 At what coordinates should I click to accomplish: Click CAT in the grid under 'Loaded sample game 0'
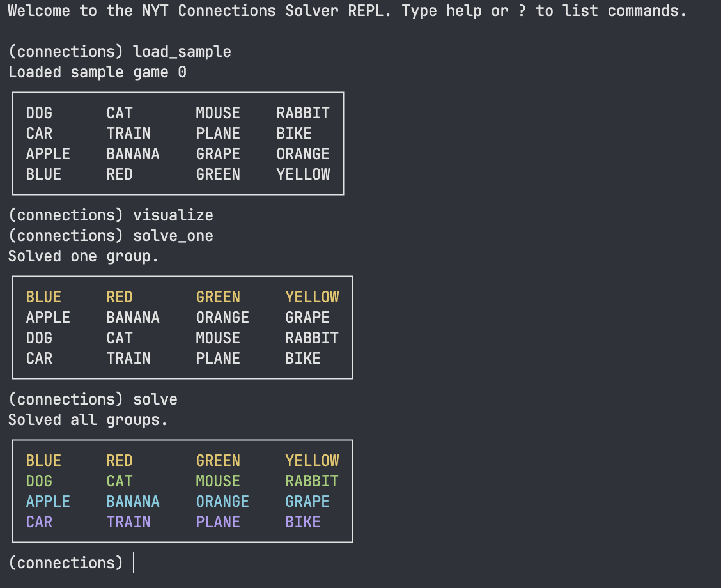tap(120, 113)
